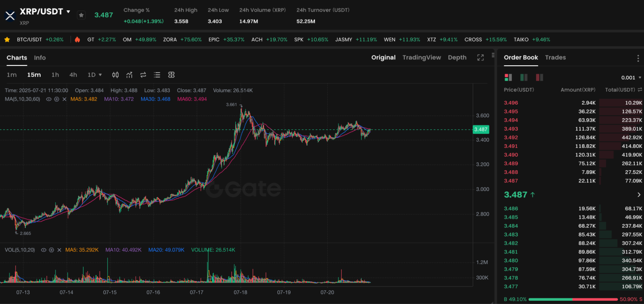Open order book three-dot options menu
644x304 pixels.
(638, 58)
